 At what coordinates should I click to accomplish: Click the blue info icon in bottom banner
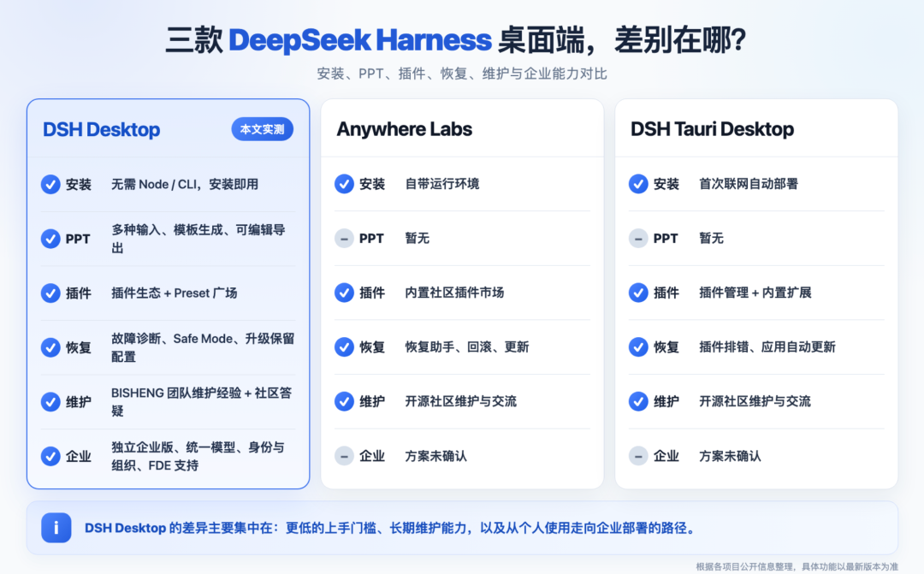(x=56, y=528)
